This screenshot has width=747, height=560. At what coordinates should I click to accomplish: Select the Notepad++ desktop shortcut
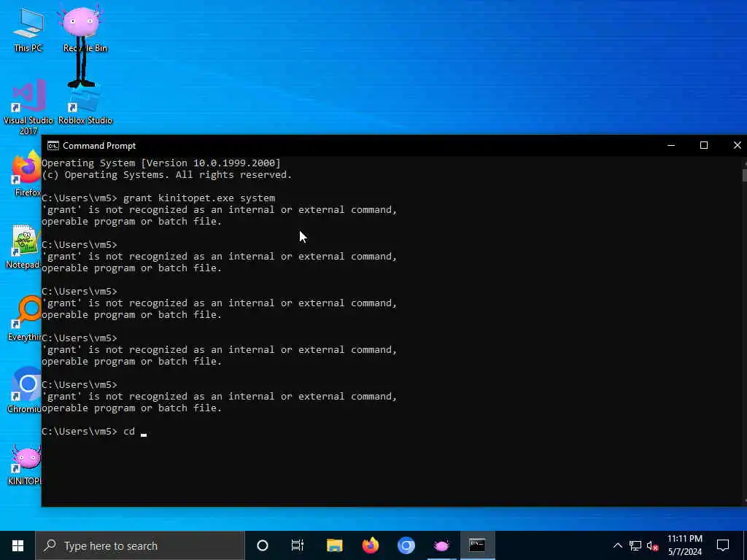pyautogui.click(x=24, y=246)
